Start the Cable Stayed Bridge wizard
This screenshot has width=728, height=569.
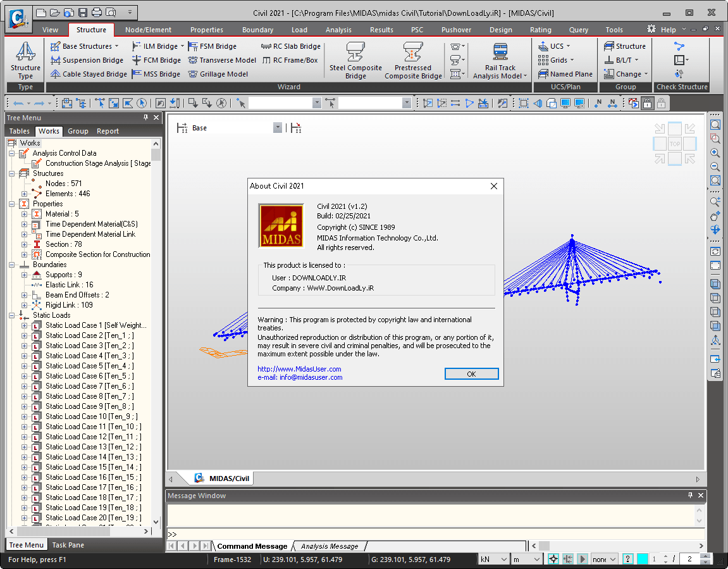point(89,74)
